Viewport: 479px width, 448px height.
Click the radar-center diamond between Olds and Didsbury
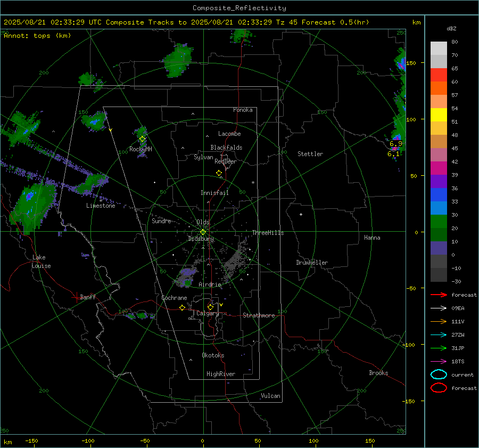pyautogui.click(x=203, y=232)
